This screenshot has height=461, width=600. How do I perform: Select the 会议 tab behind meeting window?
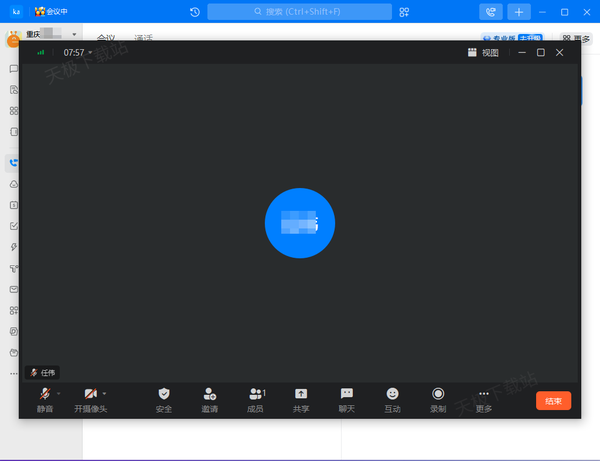tap(105, 39)
